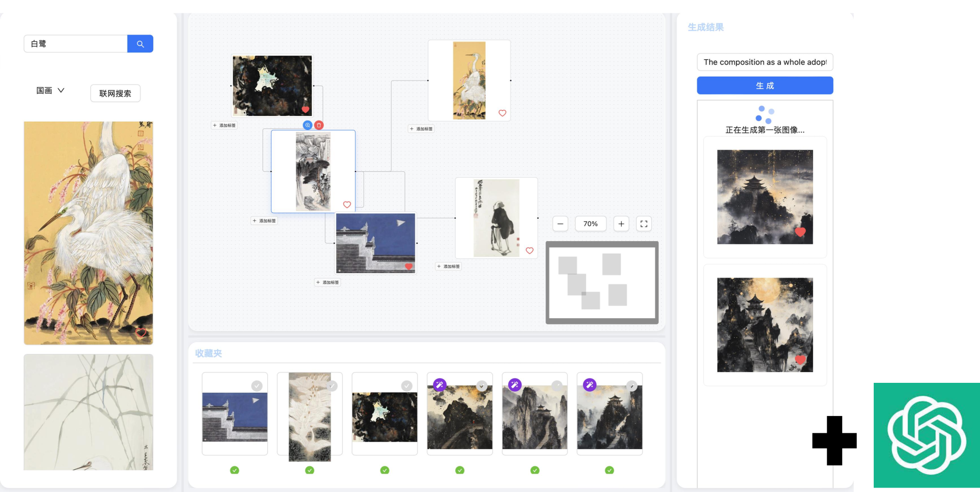980x492 pixels.
Task: Open the 70% zoom level box
Action: (x=591, y=224)
